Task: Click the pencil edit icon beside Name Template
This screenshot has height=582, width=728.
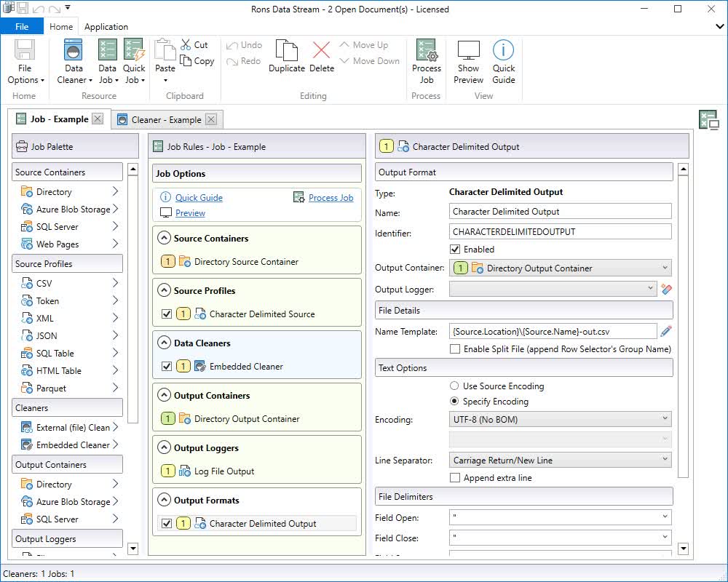Action: coord(666,331)
